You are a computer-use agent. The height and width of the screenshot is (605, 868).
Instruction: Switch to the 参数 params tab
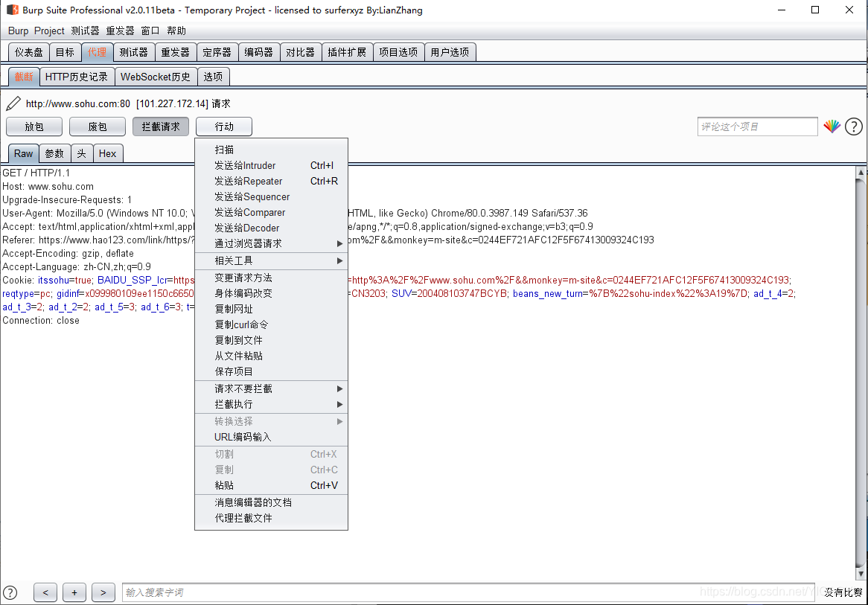click(x=55, y=153)
